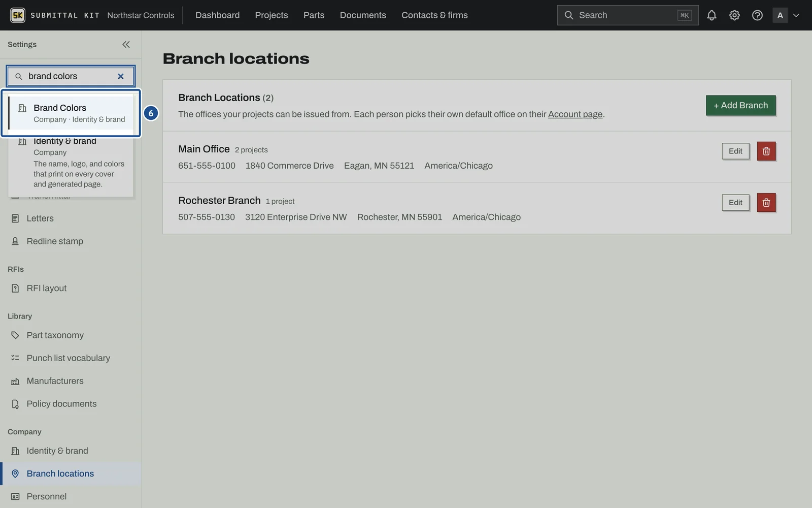Open settings gear in top bar
The height and width of the screenshot is (508, 812).
[x=734, y=15]
